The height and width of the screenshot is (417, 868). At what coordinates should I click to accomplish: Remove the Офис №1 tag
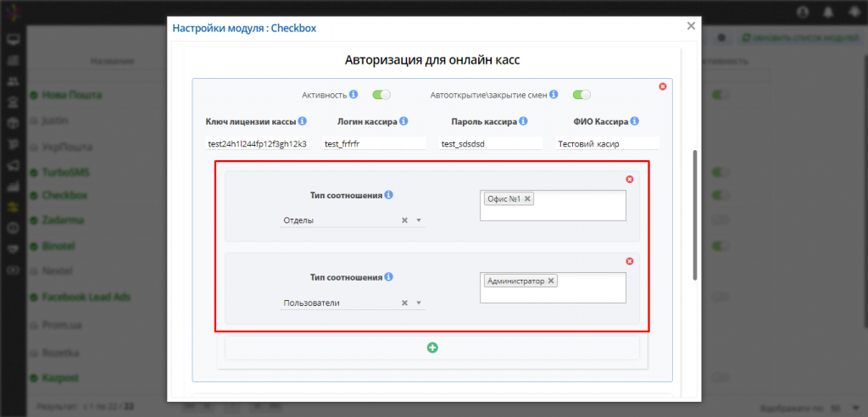[527, 199]
